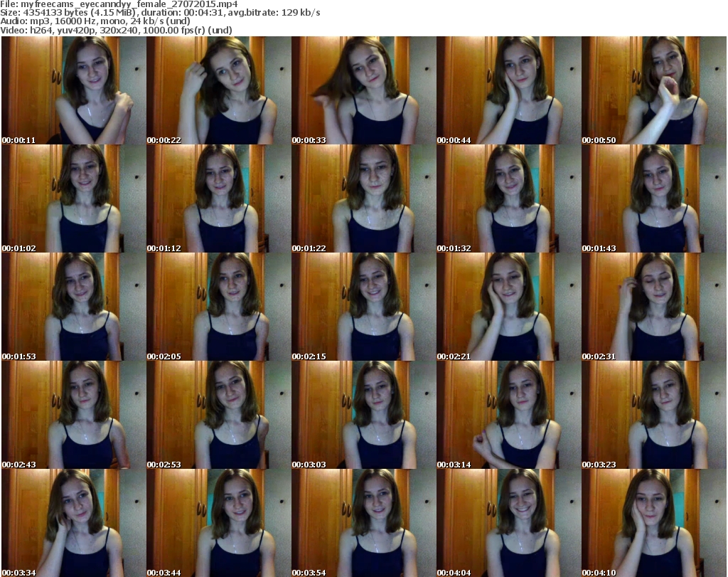Click the thumbnail stamped 00:02:05

click(x=219, y=307)
